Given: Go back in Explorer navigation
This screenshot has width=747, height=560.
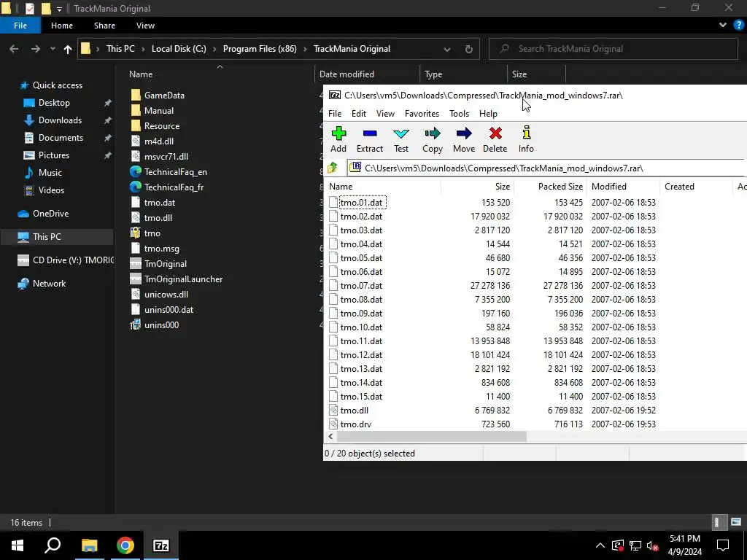Looking at the screenshot, I should [x=14, y=49].
